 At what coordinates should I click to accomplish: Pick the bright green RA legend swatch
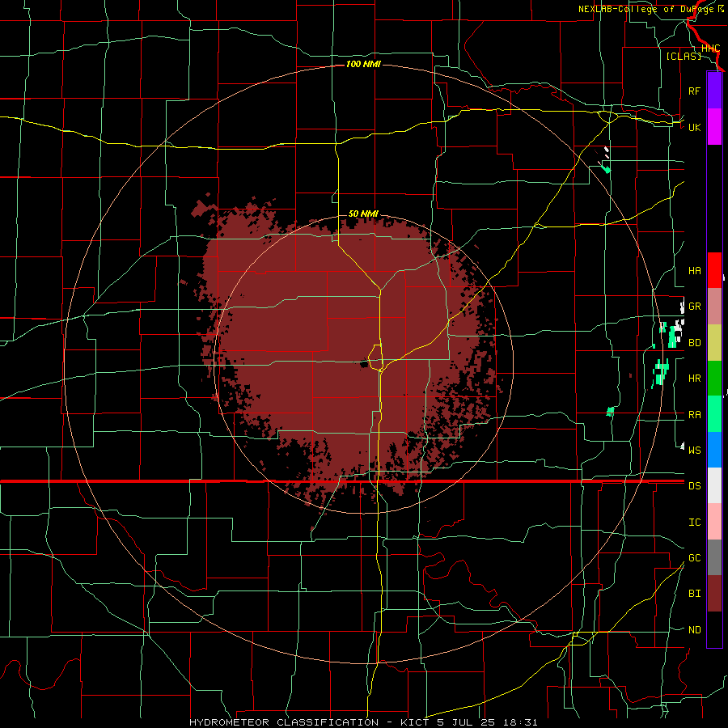point(714,414)
